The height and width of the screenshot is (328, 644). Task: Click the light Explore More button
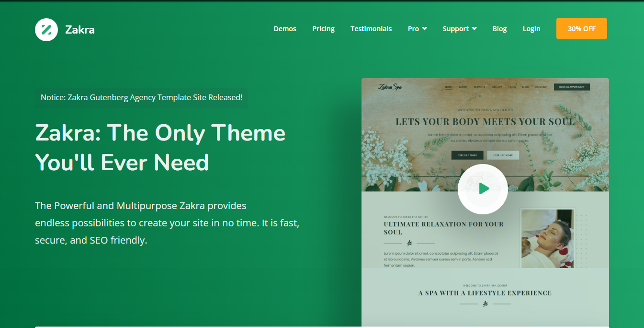tap(503, 155)
